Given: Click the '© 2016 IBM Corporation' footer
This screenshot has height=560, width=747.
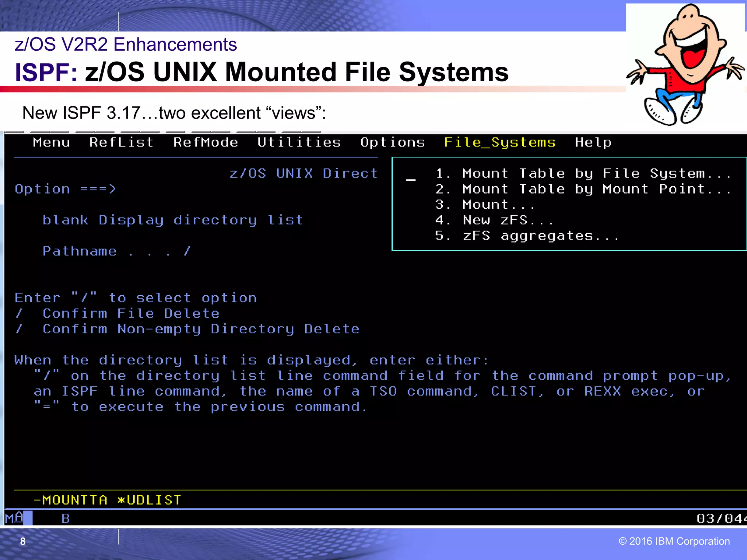Looking at the screenshot, I should pyautogui.click(x=674, y=541).
